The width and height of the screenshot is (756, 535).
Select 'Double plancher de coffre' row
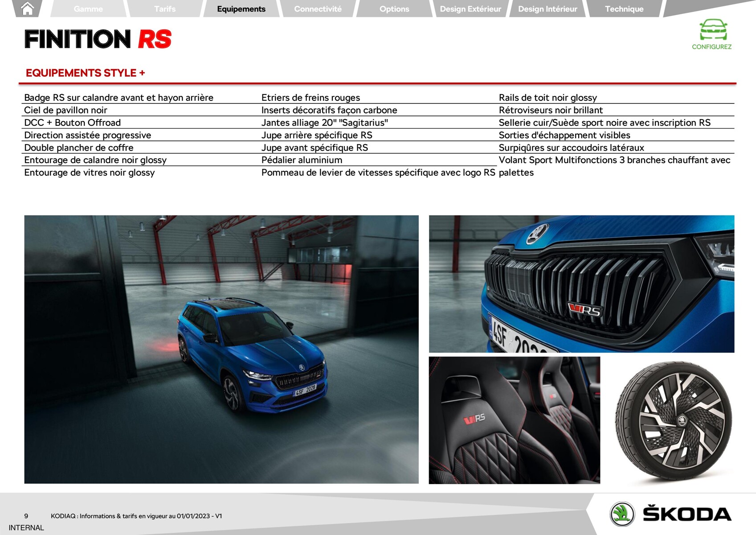pos(79,148)
